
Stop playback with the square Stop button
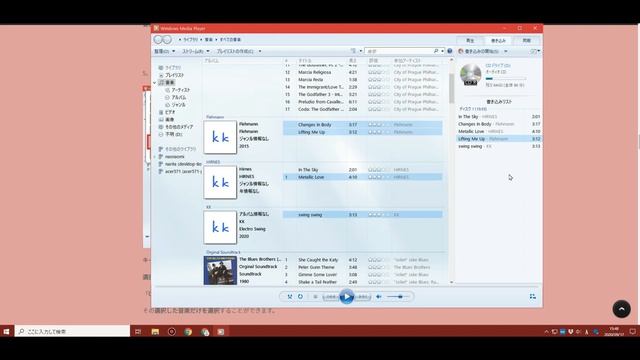click(315, 297)
